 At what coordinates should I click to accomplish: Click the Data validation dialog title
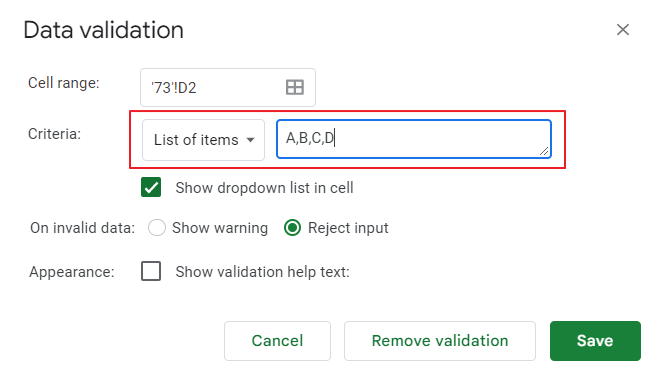click(103, 30)
